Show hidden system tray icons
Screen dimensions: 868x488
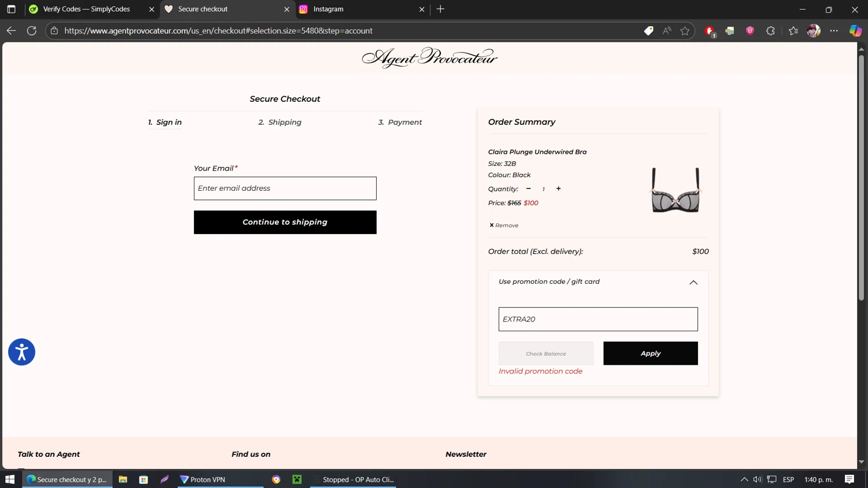pyautogui.click(x=744, y=479)
